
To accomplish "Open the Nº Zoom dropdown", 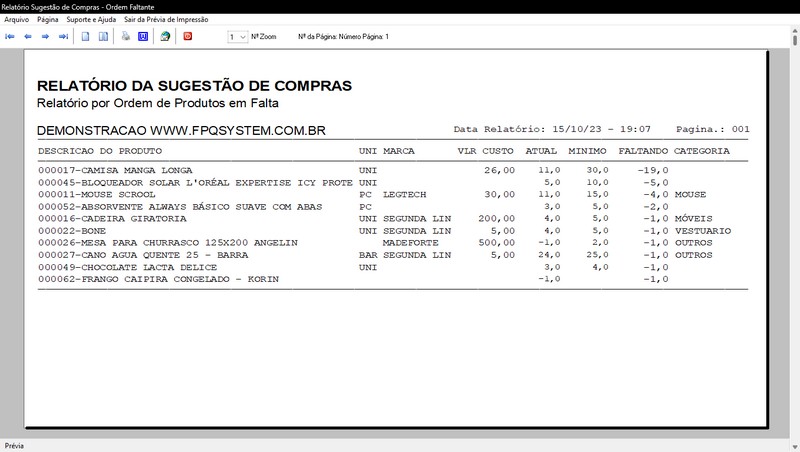I will (x=238, y=37).
